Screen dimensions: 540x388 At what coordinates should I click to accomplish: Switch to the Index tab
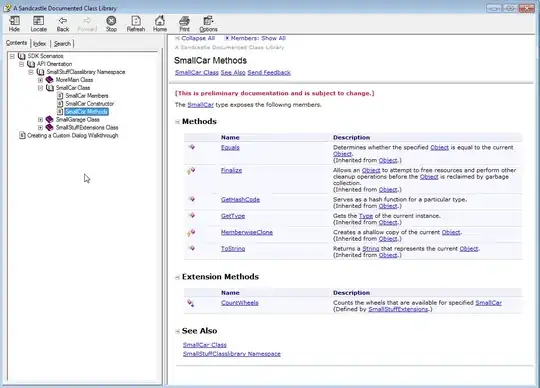click(40, 44)
